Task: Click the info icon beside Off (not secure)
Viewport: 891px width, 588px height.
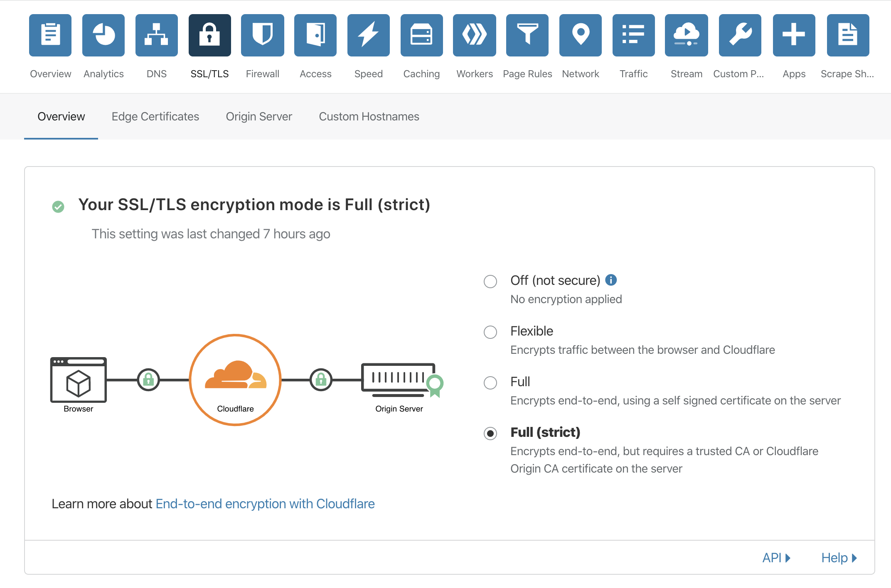Action: (611, 280)
